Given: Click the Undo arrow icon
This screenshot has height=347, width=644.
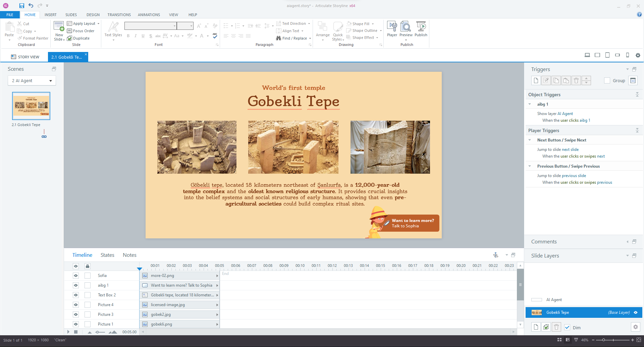Looking at the screenshot, I should click(31, 6).
